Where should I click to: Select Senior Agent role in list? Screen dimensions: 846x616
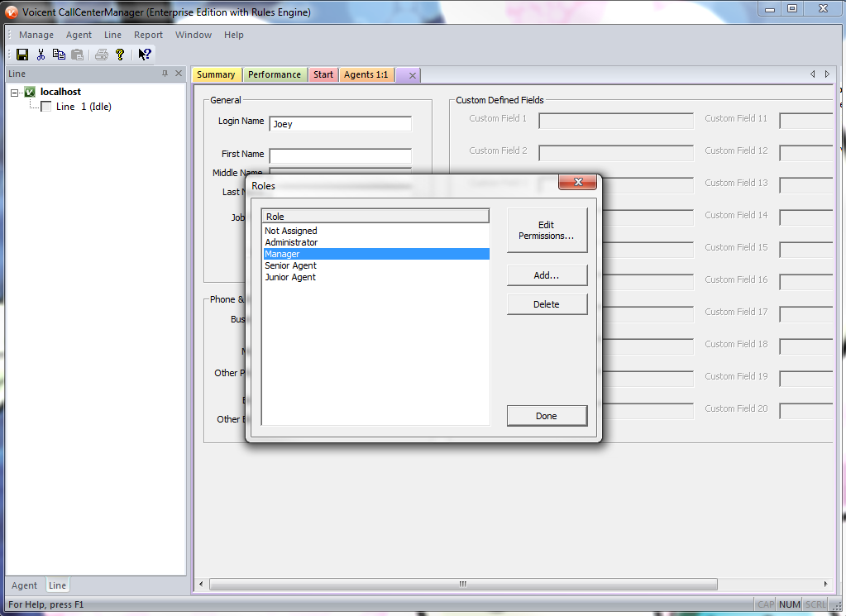click(x=291, y=265)
